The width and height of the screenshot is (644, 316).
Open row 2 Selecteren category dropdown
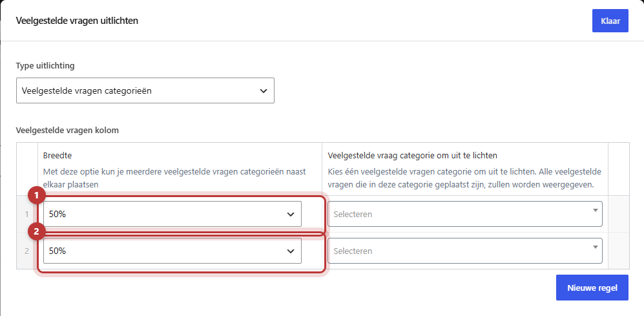[x=465, y=251]
